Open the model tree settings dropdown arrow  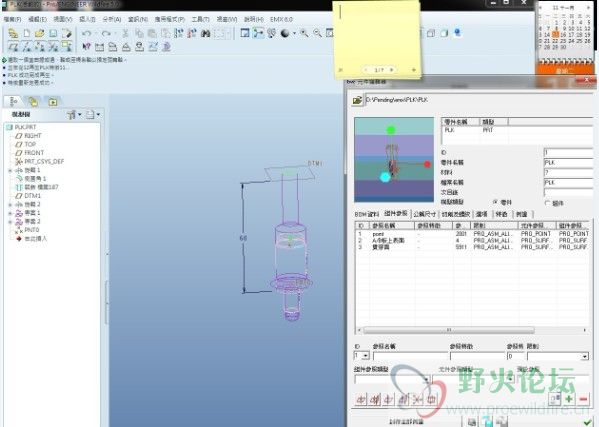(x=79, y=114)
